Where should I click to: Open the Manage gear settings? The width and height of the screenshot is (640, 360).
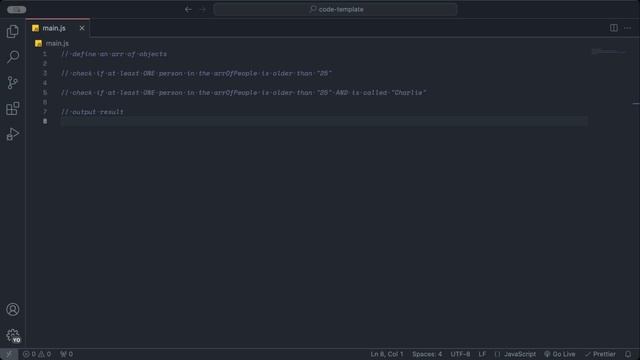(x=13, y=336)
